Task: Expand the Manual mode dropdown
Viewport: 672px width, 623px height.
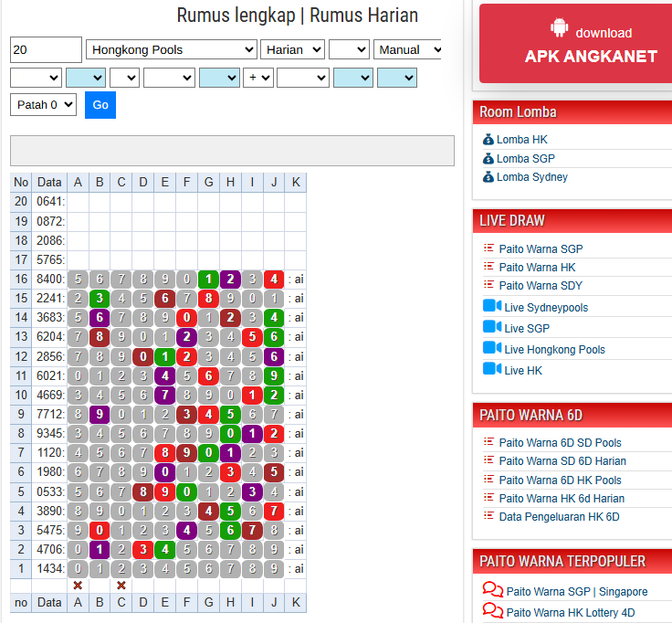Action: 407,49
